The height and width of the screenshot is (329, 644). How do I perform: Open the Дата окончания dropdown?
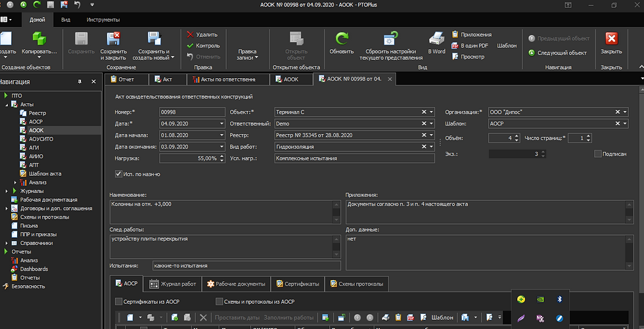pos(222,146)
